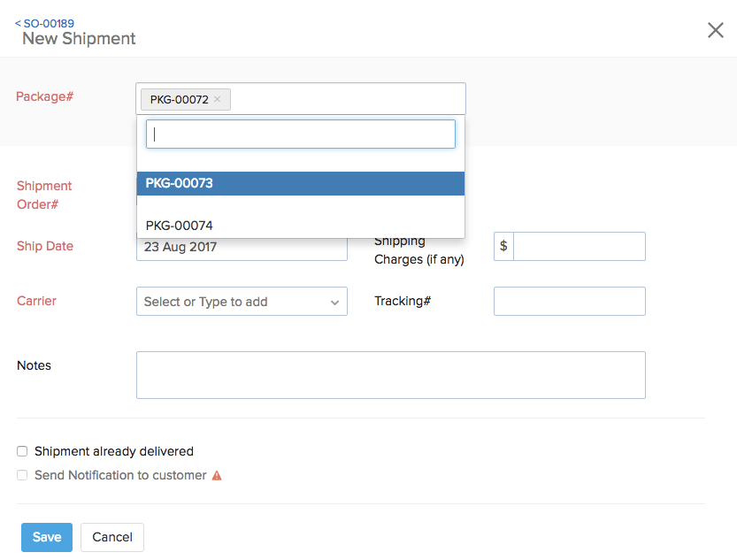
Task: Remove the PKG-00072 package tag
Action: click(219, 99)
